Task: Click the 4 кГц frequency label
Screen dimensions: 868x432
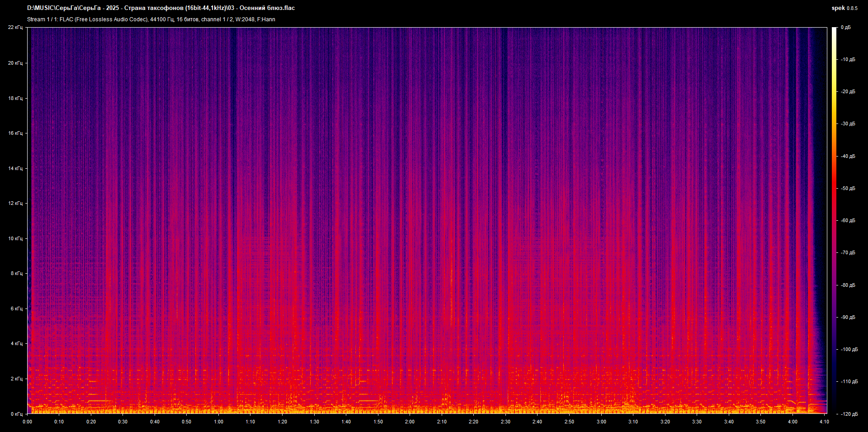Action: (17, 343)
